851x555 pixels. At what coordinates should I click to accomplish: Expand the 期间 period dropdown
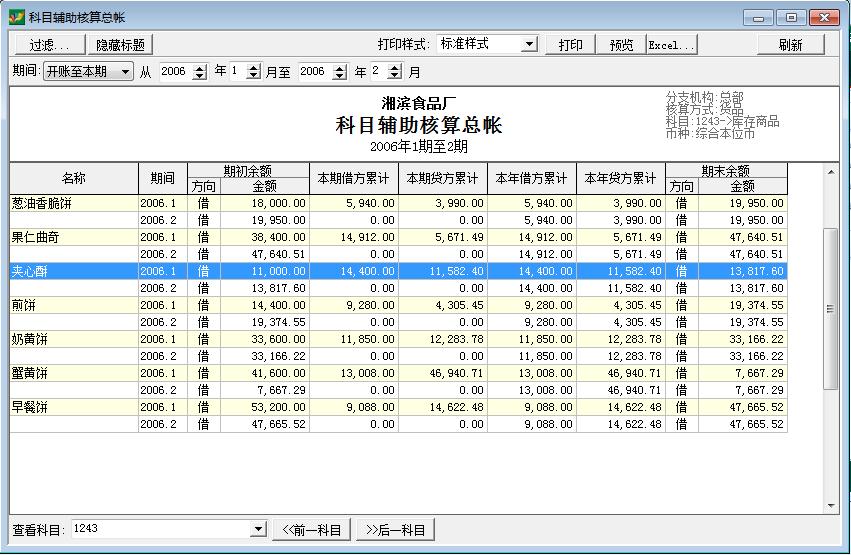(124, 72)
